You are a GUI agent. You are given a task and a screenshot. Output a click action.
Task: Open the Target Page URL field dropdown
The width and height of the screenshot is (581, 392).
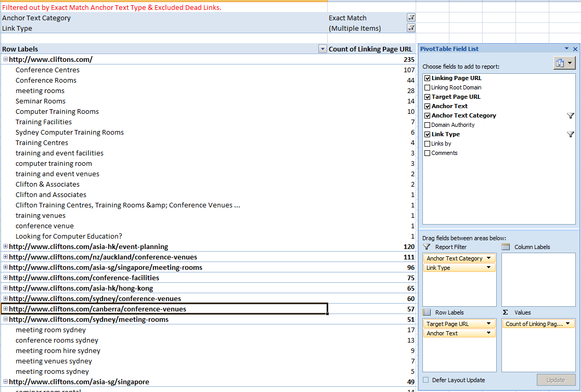click(x=489, y=324)
